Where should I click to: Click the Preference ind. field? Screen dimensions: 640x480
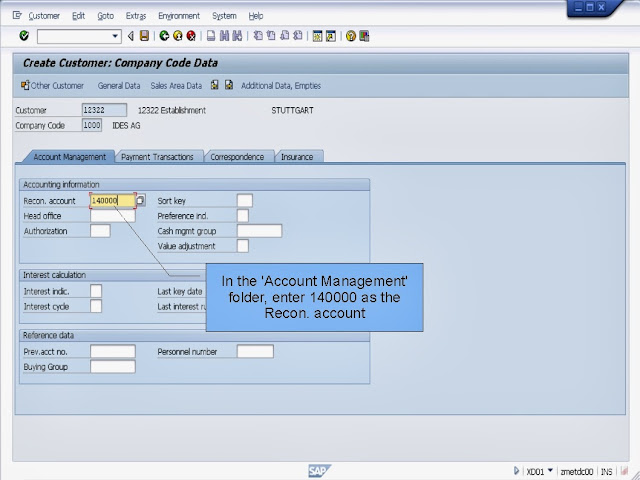(243, 216)
